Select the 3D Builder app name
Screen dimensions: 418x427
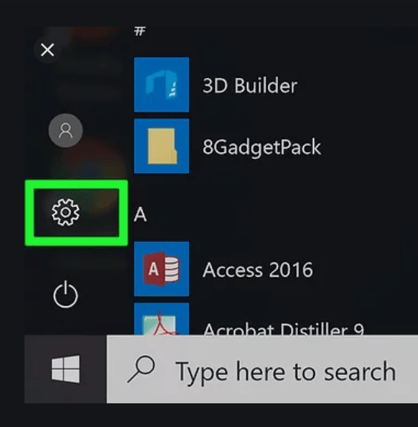click(x=250, y=86)
